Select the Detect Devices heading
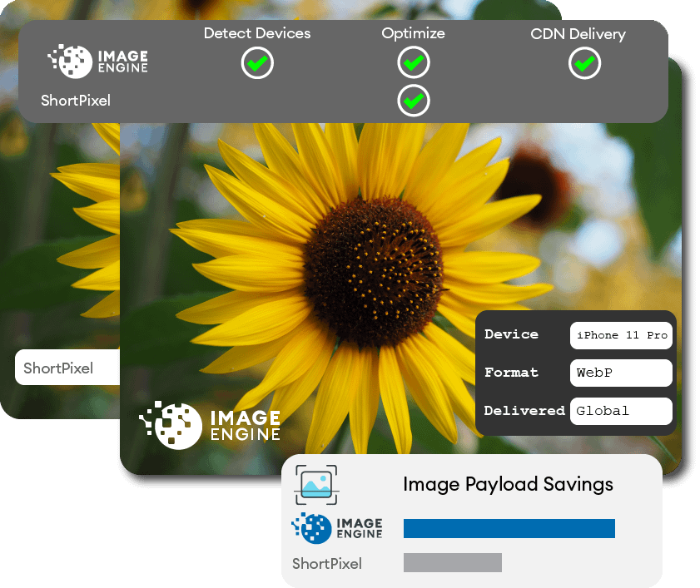The width and height of the screenshot is (700, 588). point(257,33)
